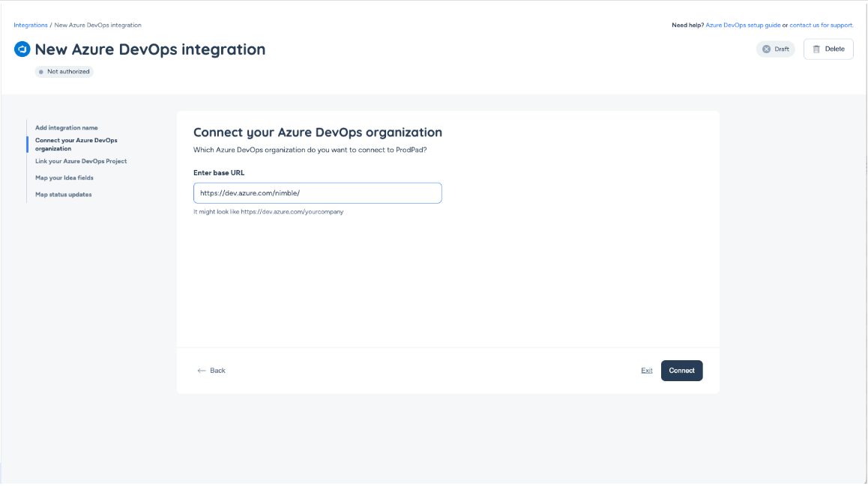Select Map status updates step
This screenshot has height=486, width=868.
(64, 195)
